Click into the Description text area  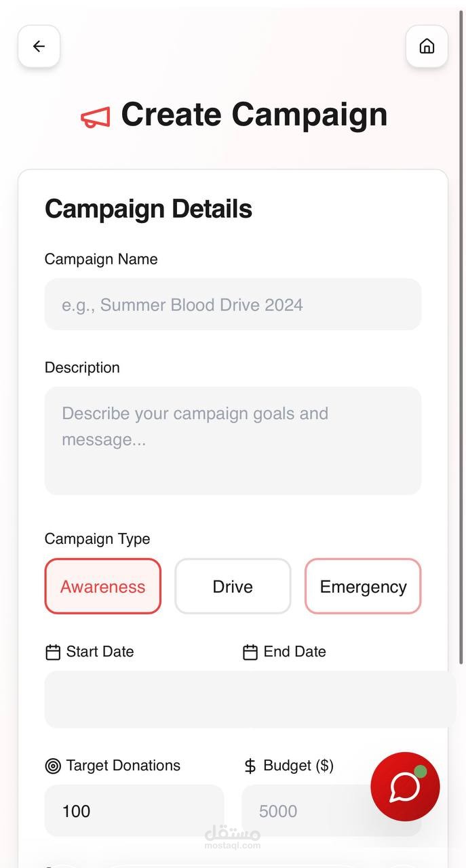click(233, 440)
